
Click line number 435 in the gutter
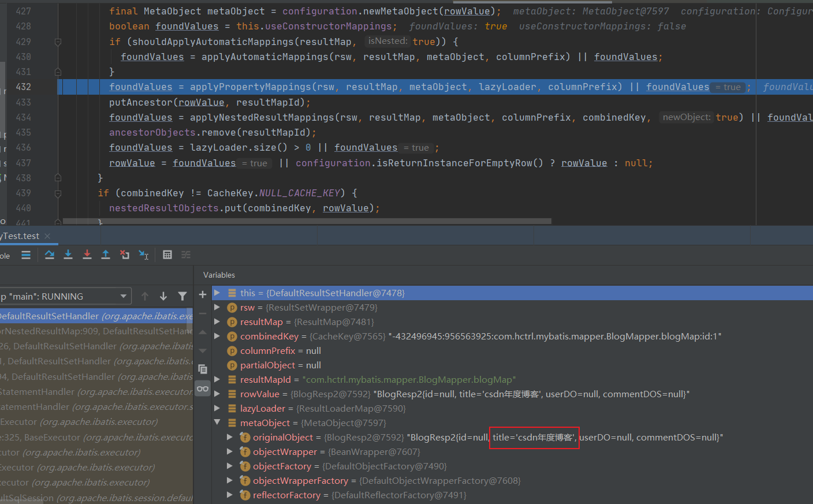coord(24,132)
